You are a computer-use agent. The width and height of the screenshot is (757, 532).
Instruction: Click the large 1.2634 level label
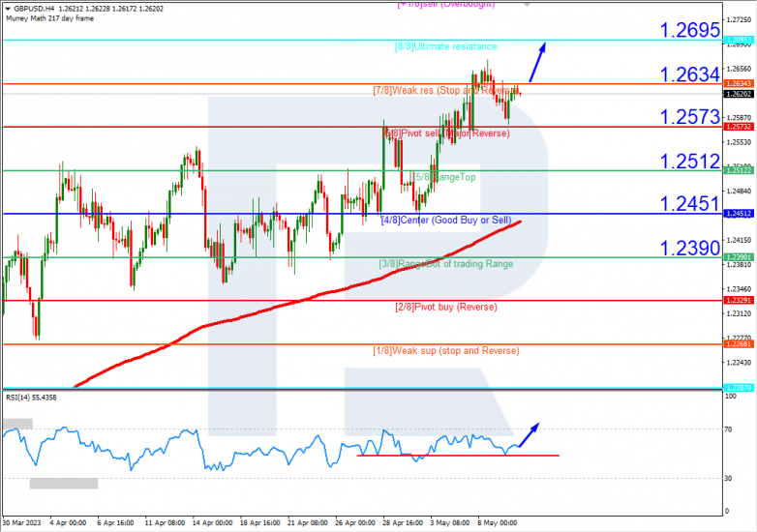tap(690, 74)
